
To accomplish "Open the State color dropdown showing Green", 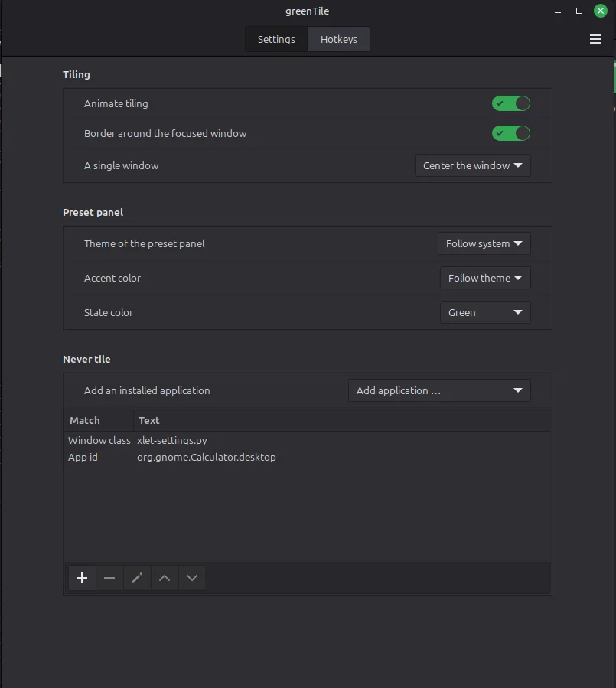I will pos(485,312).
